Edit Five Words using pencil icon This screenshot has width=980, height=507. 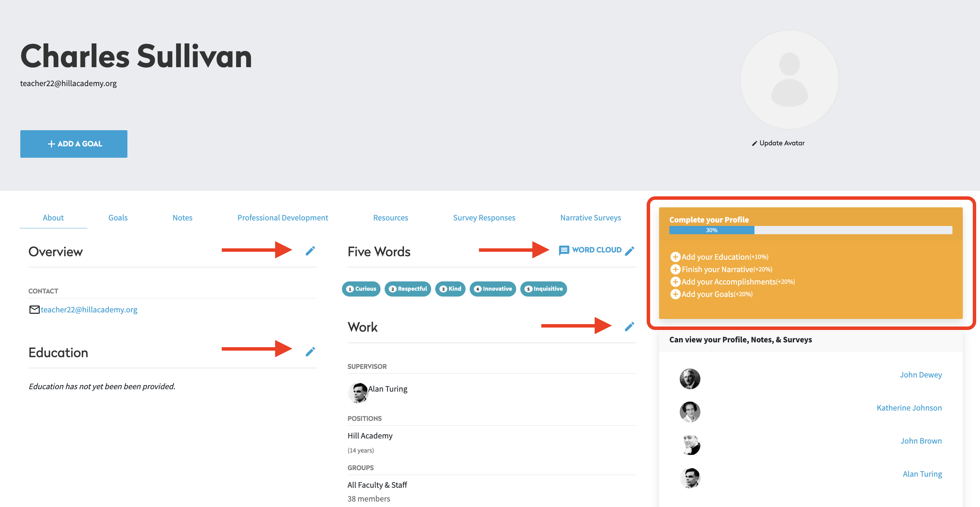(629, 251)
